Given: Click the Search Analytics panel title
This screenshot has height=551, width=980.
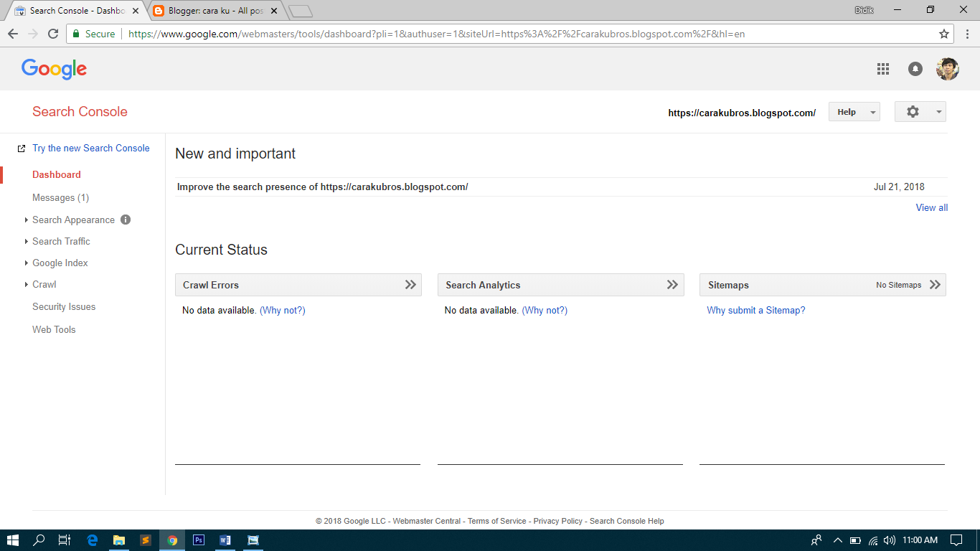Looking at the screenshot, I should pyautogui.click(x=483, y=286).
